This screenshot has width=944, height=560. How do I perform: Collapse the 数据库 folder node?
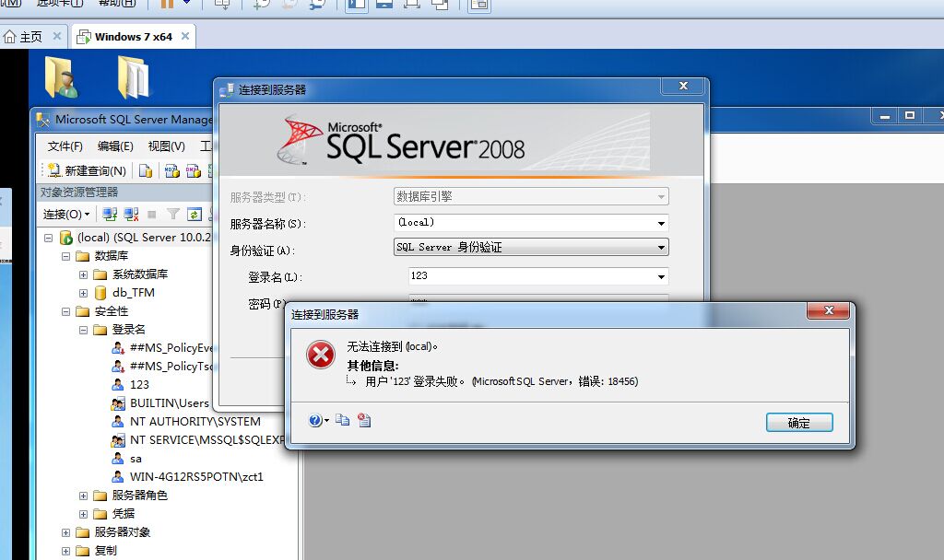65,256
